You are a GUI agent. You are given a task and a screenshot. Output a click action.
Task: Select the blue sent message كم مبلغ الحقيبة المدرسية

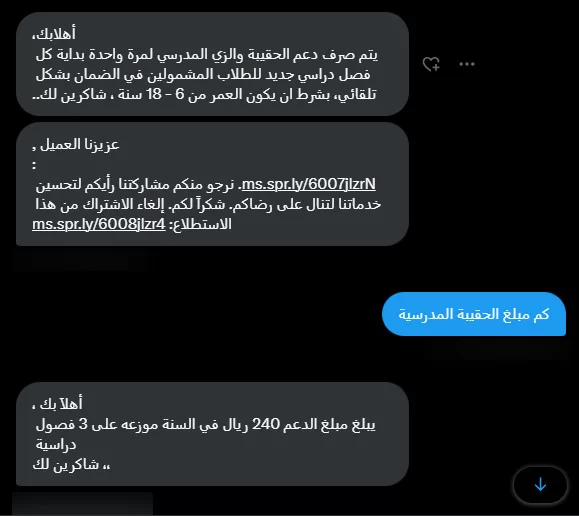474,314
